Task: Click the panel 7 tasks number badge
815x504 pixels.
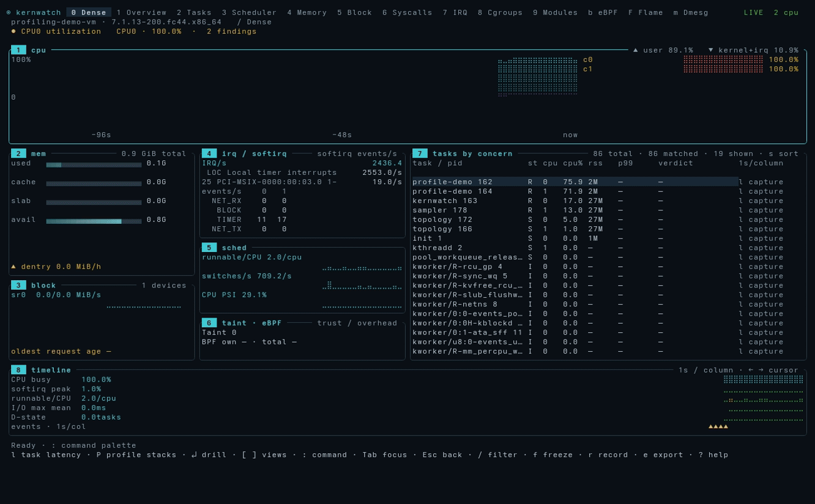Action: point(420,154)
